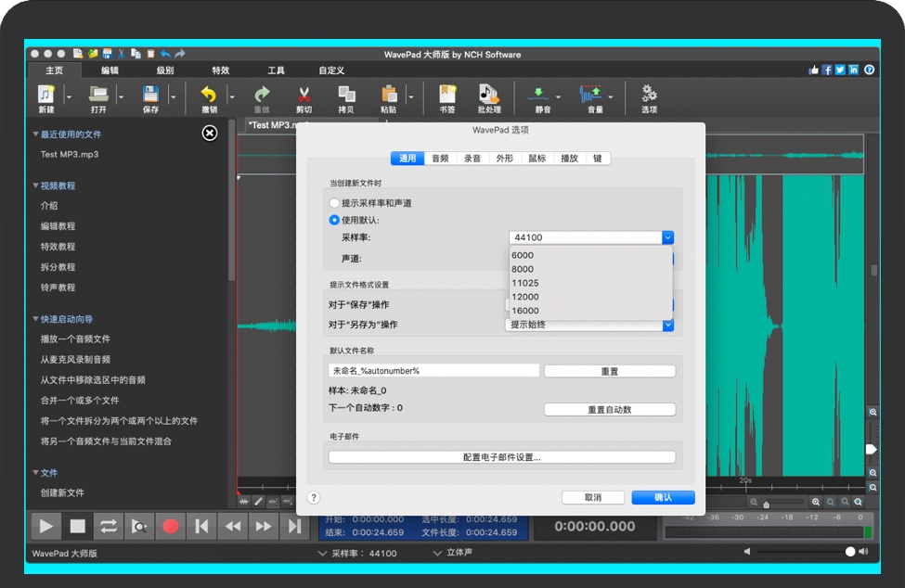Open the Batch Processing (批处理) tool
Image resolution: width=905 pixels, height=588 pixels.
pos(489,94)
